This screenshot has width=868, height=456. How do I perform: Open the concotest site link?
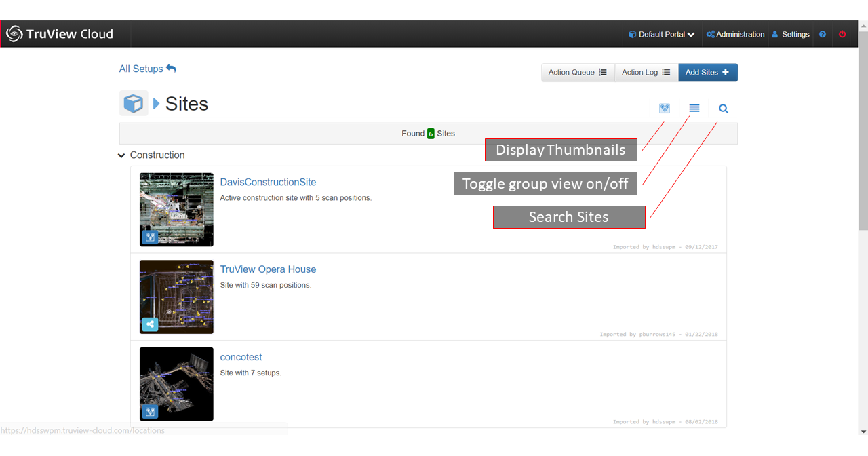[241, 357]
